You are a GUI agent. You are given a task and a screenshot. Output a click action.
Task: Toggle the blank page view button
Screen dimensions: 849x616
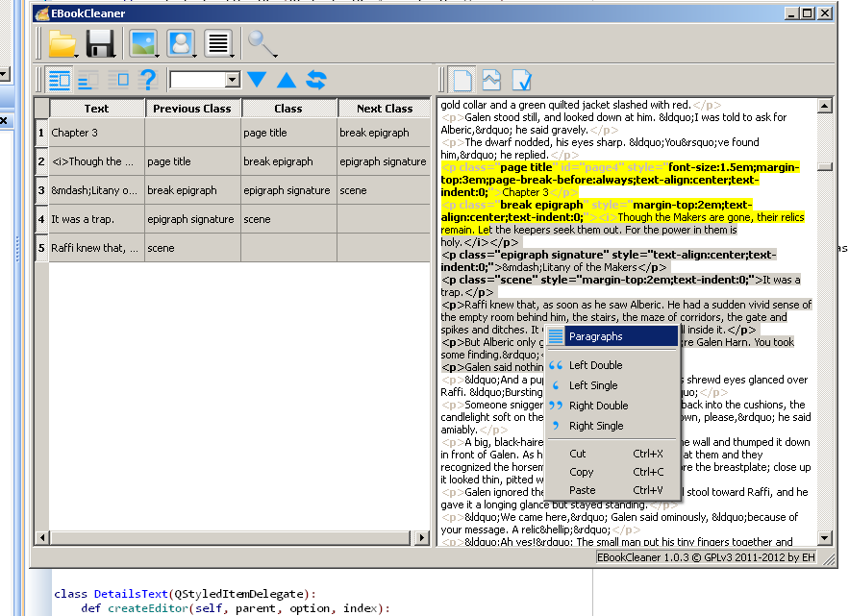[462, 80]
